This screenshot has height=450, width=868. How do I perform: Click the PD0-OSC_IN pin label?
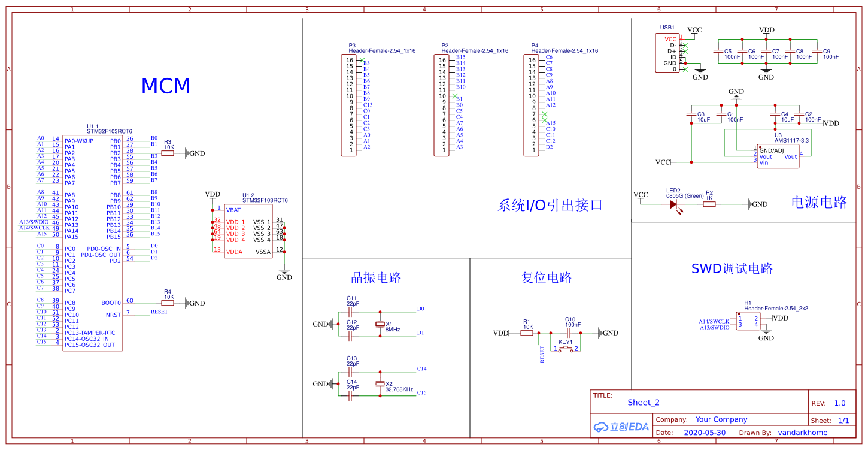click(x=104, y=249)
